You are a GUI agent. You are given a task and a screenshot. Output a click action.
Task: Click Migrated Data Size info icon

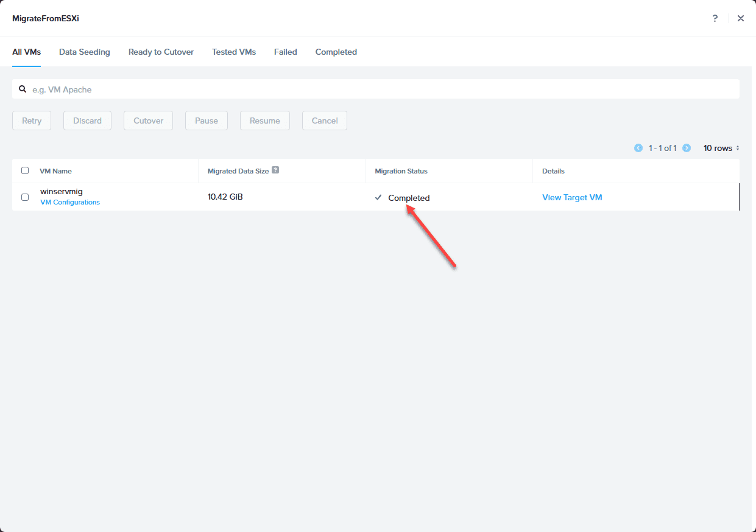pyautogui.click(x=275, y=170)
